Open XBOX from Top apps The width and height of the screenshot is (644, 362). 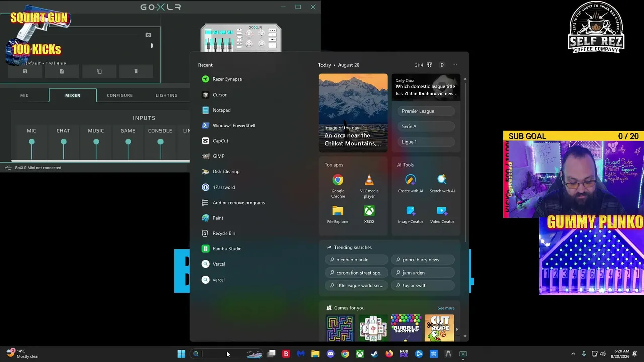369,214
